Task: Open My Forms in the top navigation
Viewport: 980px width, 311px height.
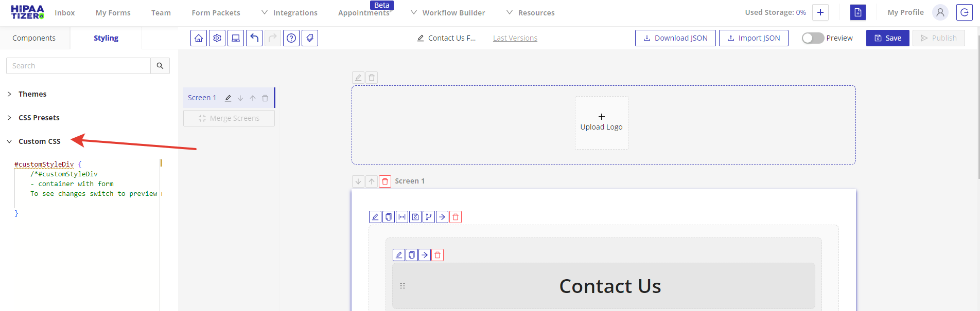Action: (x=113, y=13)
